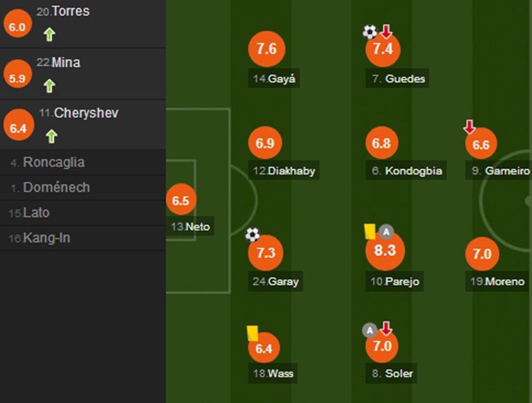The height and width of the screenshot is (403, 532).
Task: Click the goal ball icon above Guedes
Action: point(370,32)
